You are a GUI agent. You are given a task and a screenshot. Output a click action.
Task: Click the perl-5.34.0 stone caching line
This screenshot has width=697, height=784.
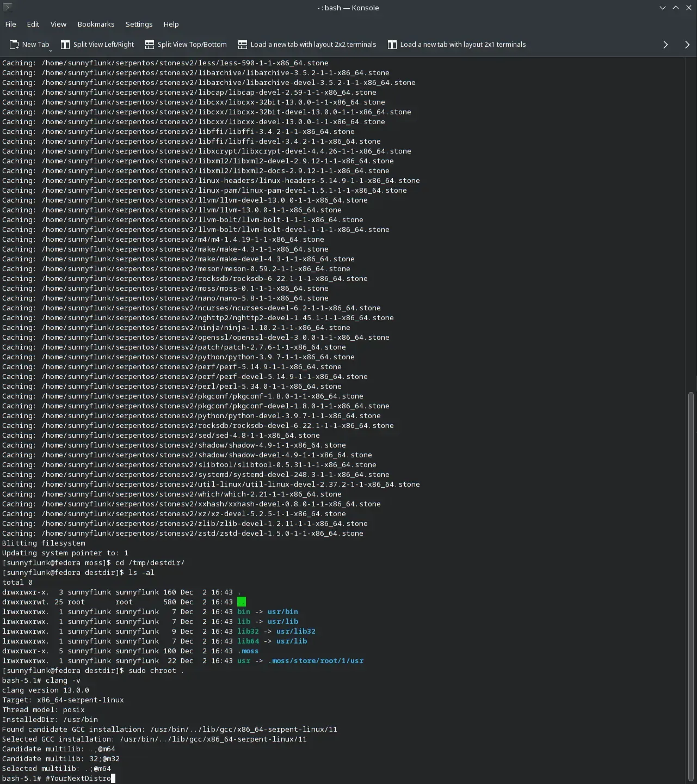[x=172, y=387]
